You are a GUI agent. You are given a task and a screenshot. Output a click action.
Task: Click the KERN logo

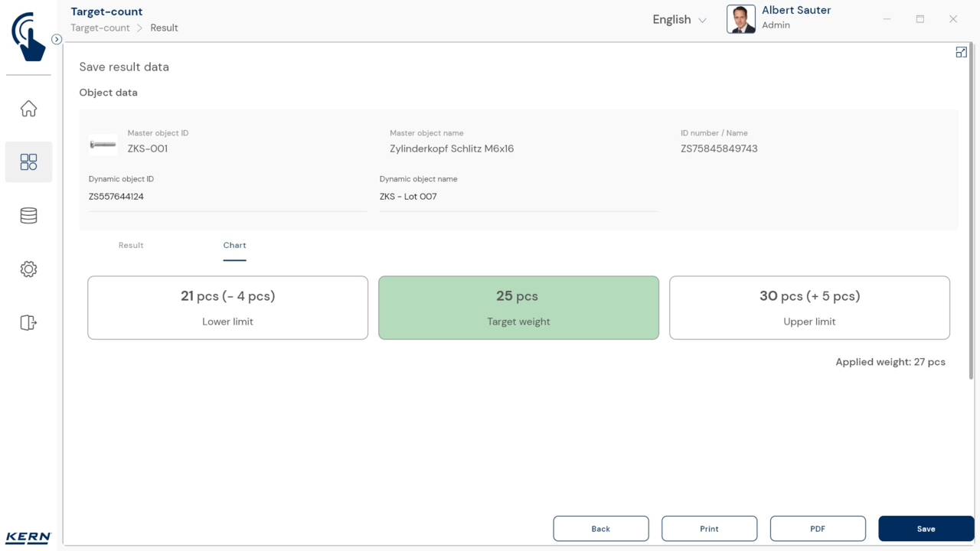(x=28, y=537)
